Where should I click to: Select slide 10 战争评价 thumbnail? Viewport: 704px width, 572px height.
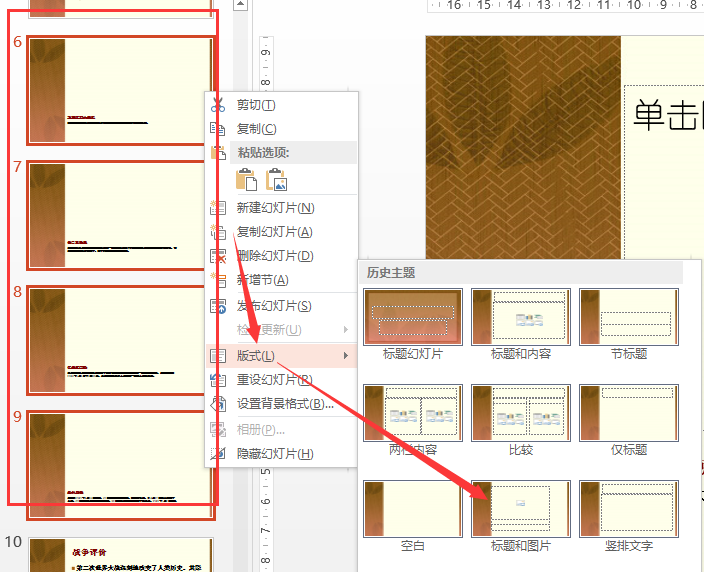click(x=121, y=555)
